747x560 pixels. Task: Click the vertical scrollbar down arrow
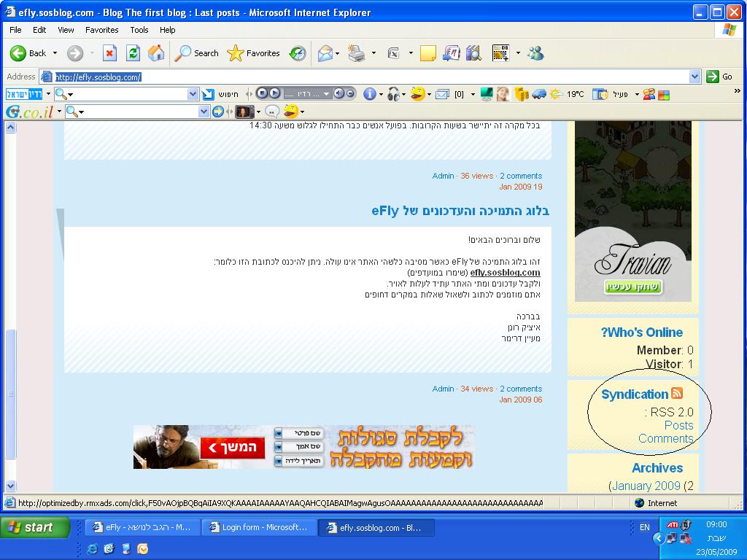click(10, 486)
